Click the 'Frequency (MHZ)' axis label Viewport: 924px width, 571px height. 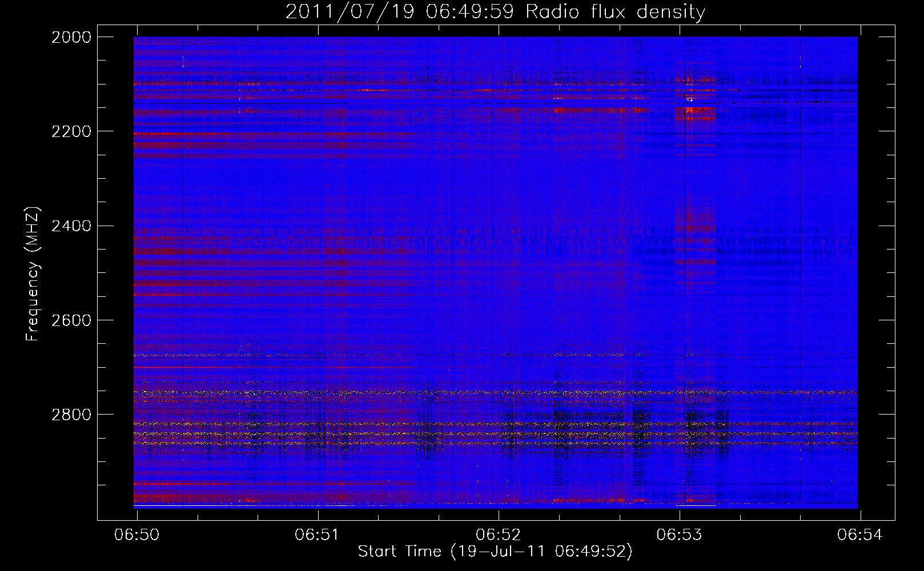coord(33,274)
